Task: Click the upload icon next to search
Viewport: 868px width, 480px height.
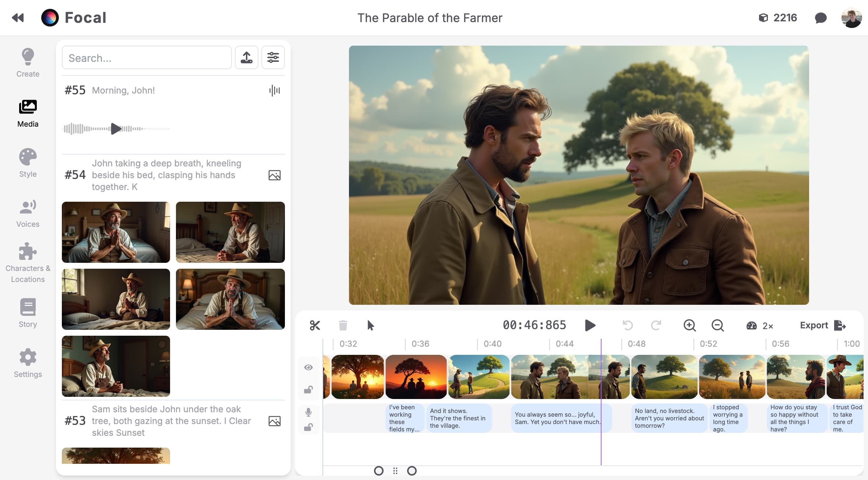Action: [x=247, y=57]
